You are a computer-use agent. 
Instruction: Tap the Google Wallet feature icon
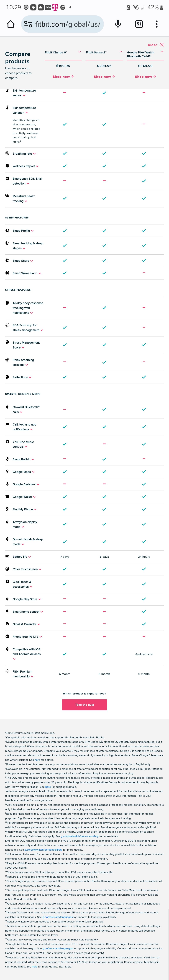[x=7, y=496]
